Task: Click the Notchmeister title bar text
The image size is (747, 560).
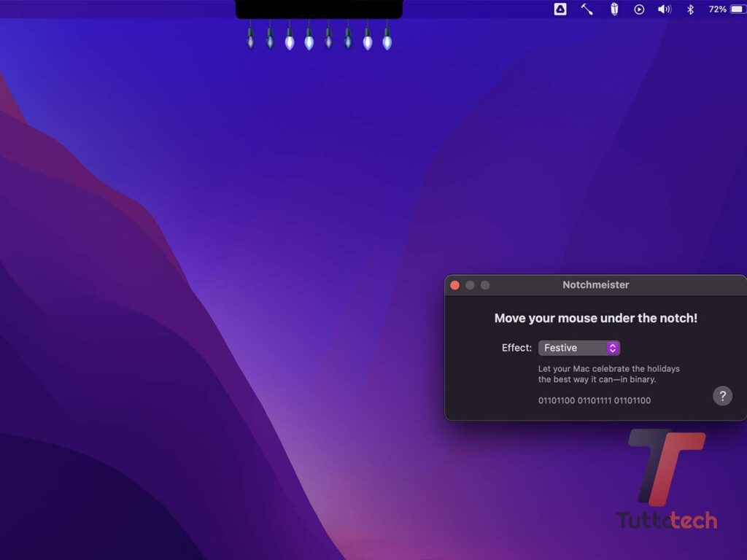Action: point(596,285)
